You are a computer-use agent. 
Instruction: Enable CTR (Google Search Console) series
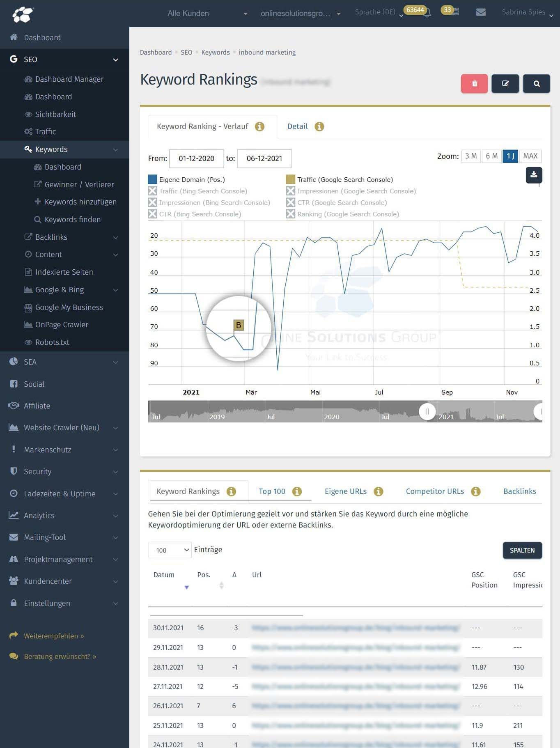(x=337, y=202)
